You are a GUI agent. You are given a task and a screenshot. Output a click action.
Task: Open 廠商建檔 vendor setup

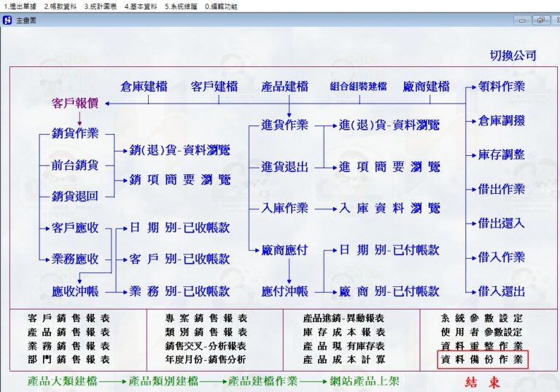[426, 87]
